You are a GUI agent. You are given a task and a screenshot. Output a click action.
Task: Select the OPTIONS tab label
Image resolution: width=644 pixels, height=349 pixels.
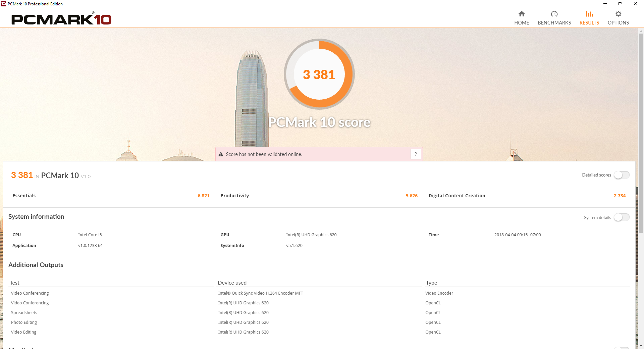(618, 23)
